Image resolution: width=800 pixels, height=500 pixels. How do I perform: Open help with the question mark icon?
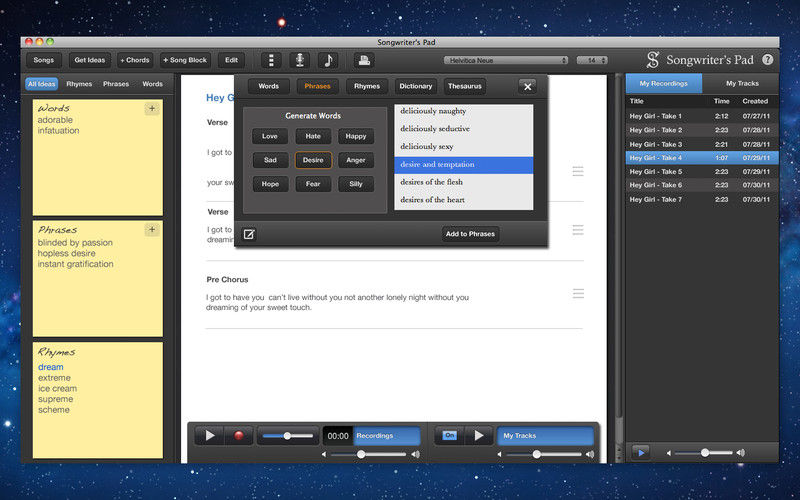(x=767, y=60)
